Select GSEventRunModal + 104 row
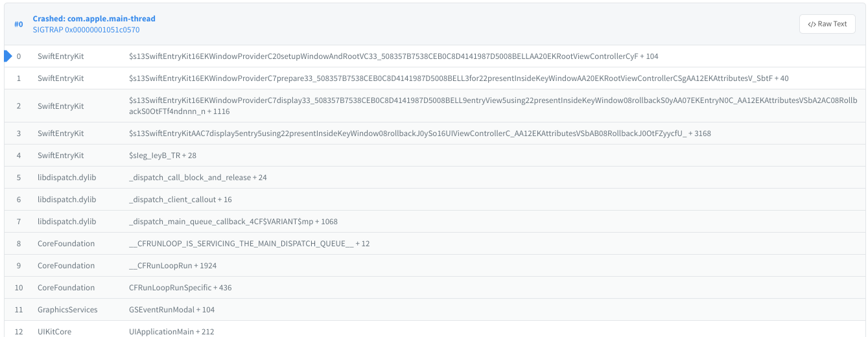Viewport: 868px width, 337px height. (434, 310)
